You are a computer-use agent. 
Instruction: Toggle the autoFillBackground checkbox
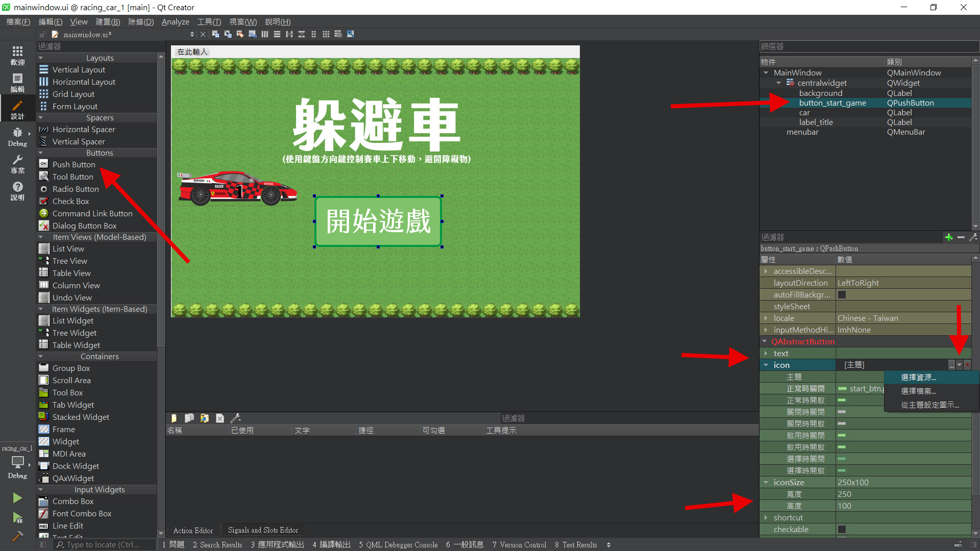(842, 295)
